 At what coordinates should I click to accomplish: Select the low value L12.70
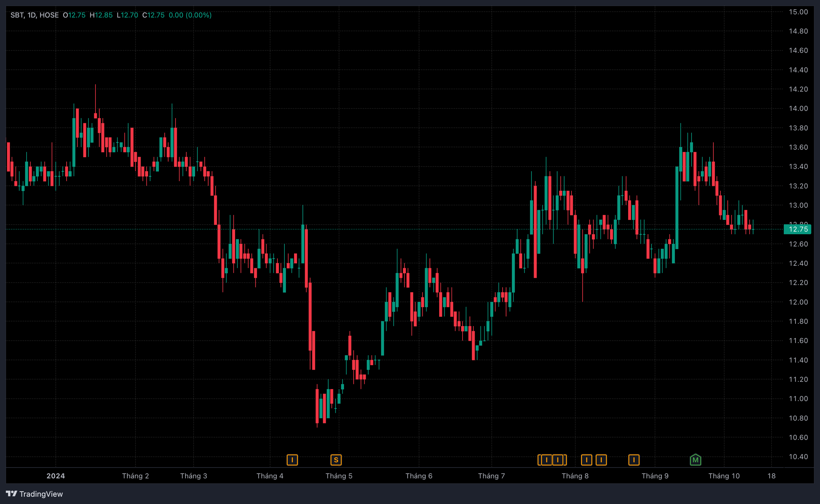[127, 15]
